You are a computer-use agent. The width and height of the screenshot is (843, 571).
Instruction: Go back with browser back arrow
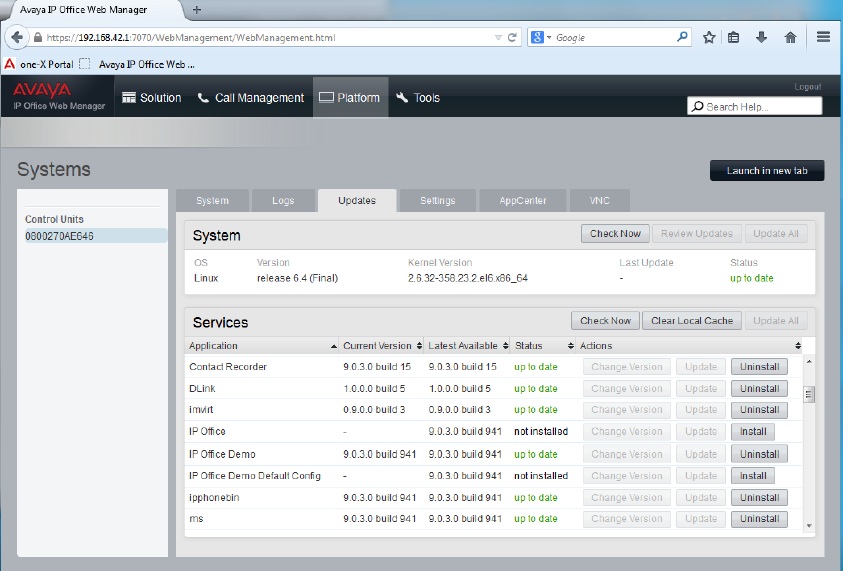point(17,38)
